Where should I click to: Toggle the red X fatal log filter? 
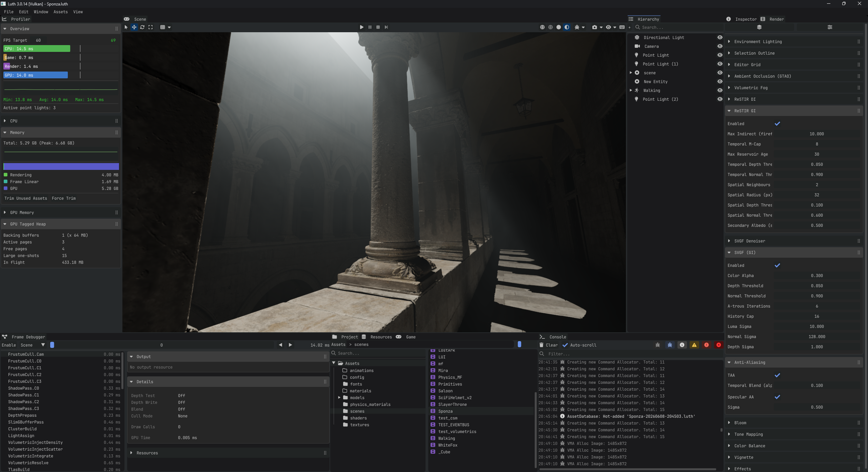coord(718,345)
